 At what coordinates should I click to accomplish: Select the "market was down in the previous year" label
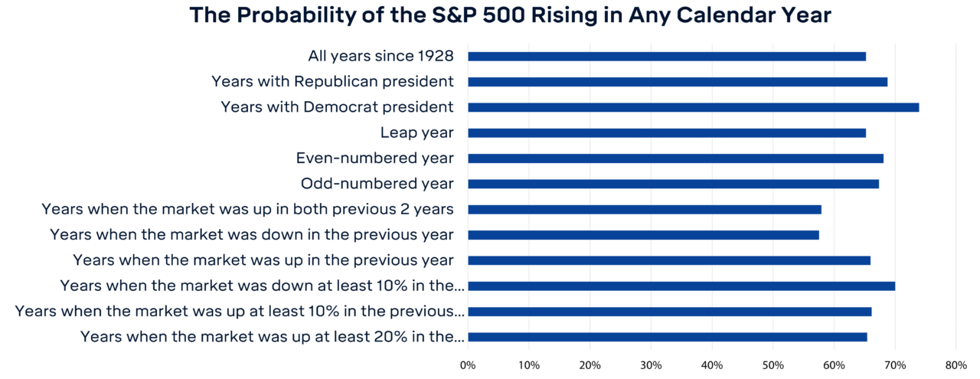click(252, 234)
